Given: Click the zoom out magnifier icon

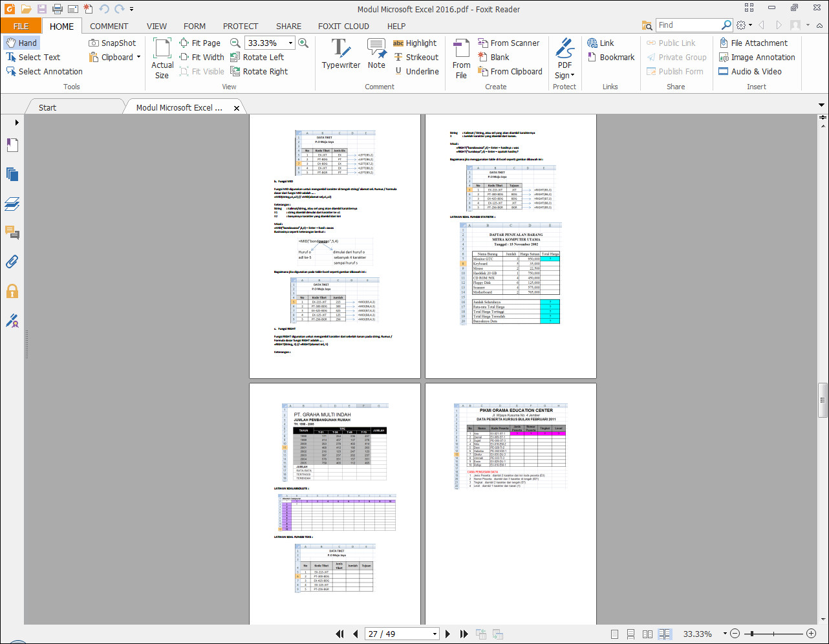Looking at the screenshot, I should pyautogui.click(x=235, y=43).
